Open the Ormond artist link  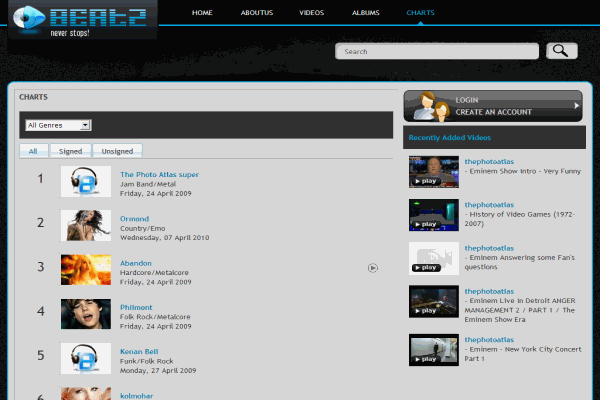click(x=134, y=219)
